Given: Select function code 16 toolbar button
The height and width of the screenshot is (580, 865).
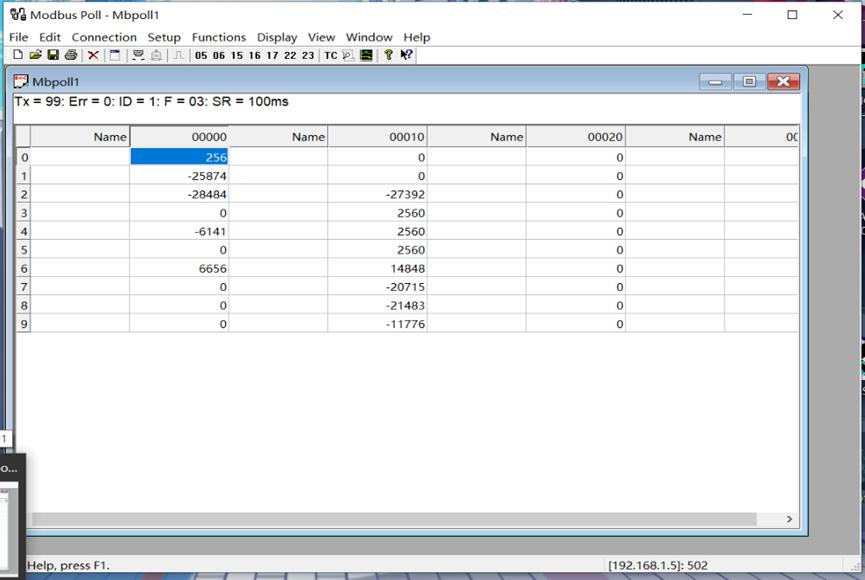Looking at the screenshot, I should click(254, 55).
